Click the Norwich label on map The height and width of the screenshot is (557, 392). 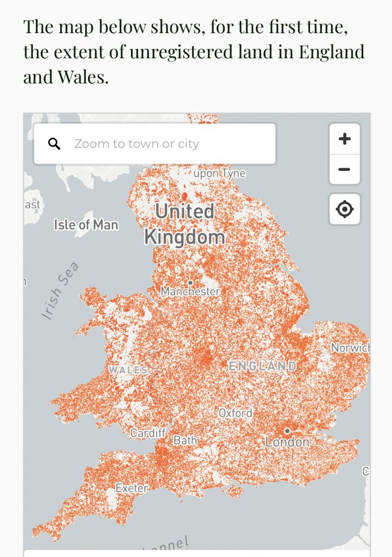point(350,348)
